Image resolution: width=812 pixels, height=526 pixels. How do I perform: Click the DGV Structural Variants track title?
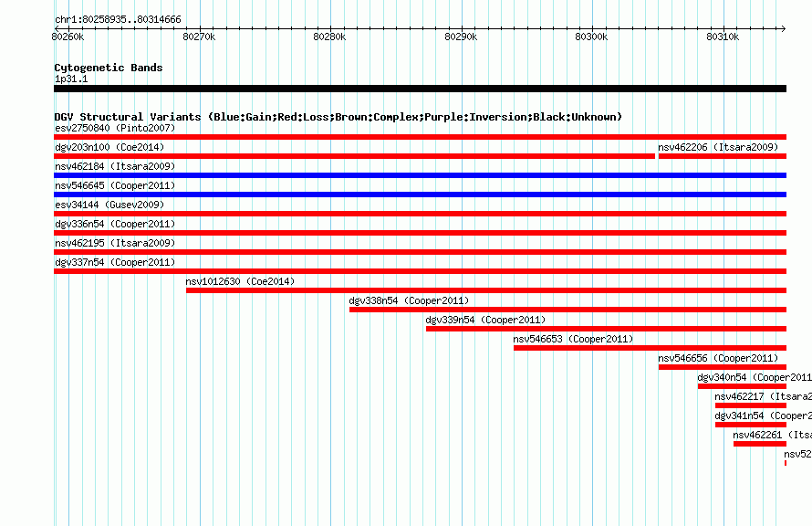pyautogui.click(x=338, y=117)
